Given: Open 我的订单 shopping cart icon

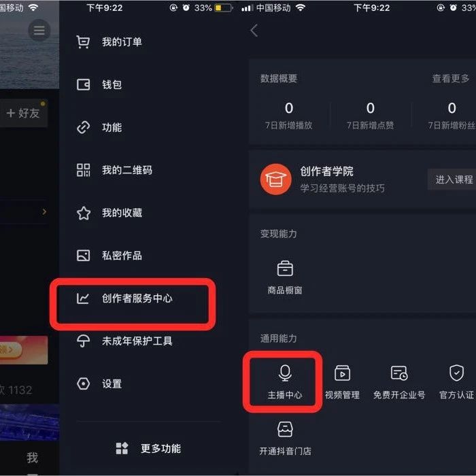Looking at the screenshot, I should 83,42.
